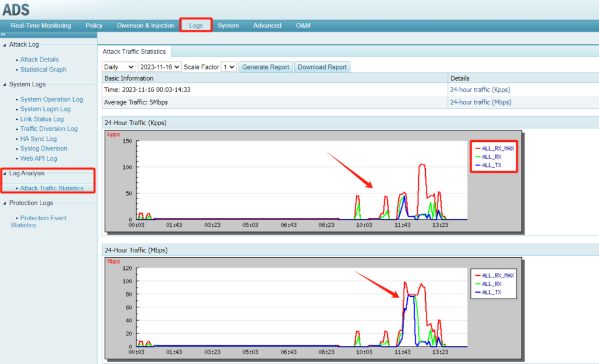This screenshot has width=599, height=364.
Task: Open Statistical Graph in the sidebar
Action: click(x=43, y=70)
